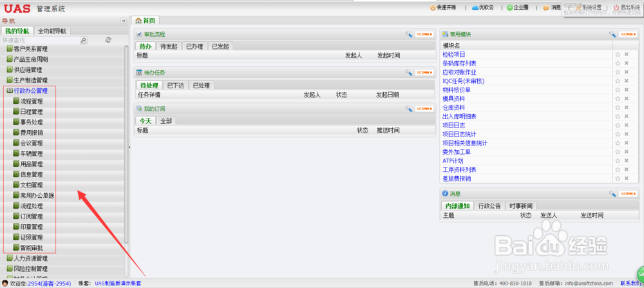Image resolution: width=644 pixels, height=288 pixels.
Task: Toggle the star for 出入库明细表
Action: tap(618, 116)
